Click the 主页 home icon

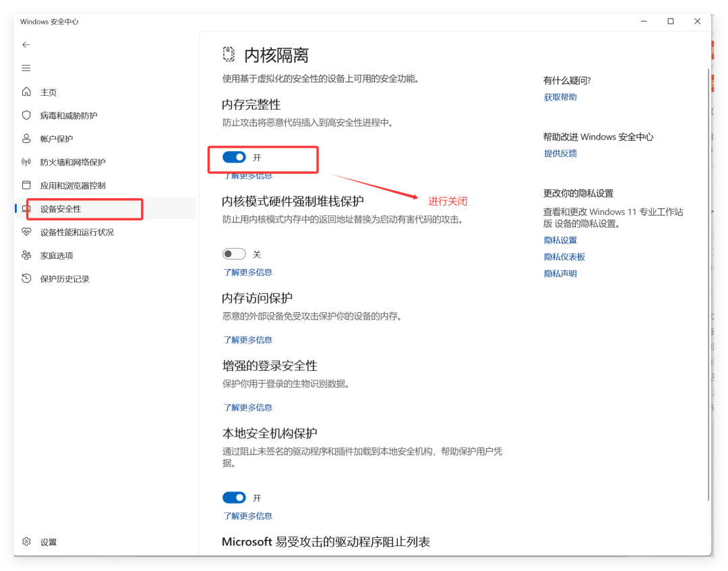26,92
